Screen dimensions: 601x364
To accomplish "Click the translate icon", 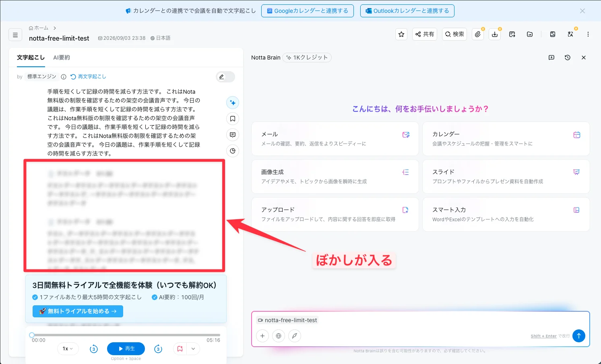I will tap(570, 34).
